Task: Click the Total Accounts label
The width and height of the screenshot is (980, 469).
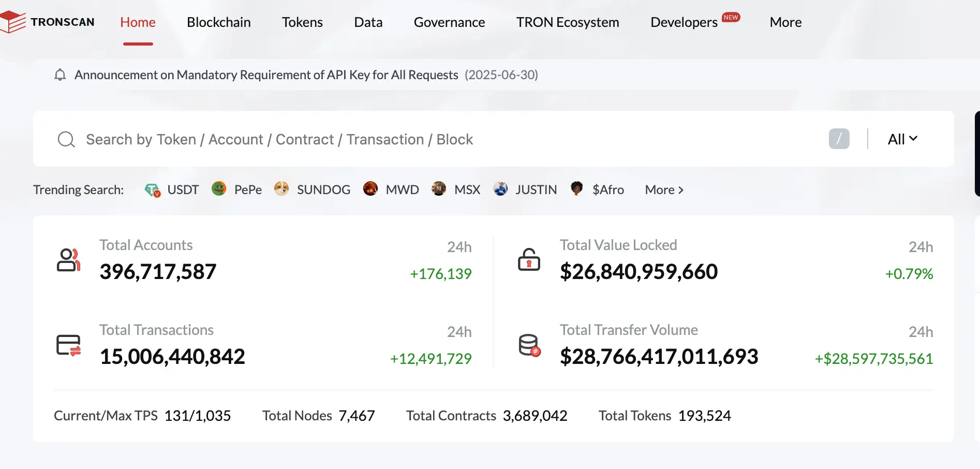Action: coord(146,245)
